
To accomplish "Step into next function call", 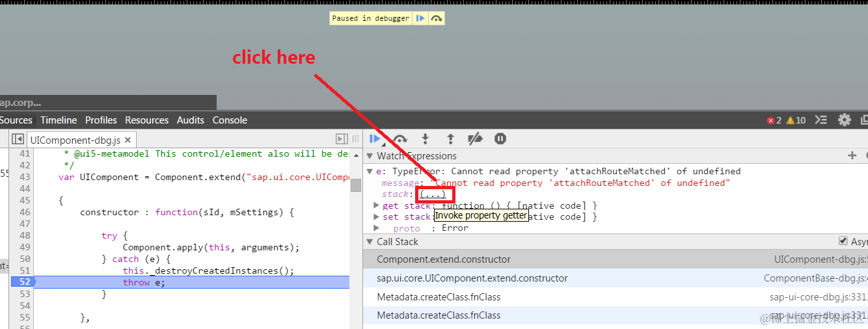I will (x=426, y=138).
